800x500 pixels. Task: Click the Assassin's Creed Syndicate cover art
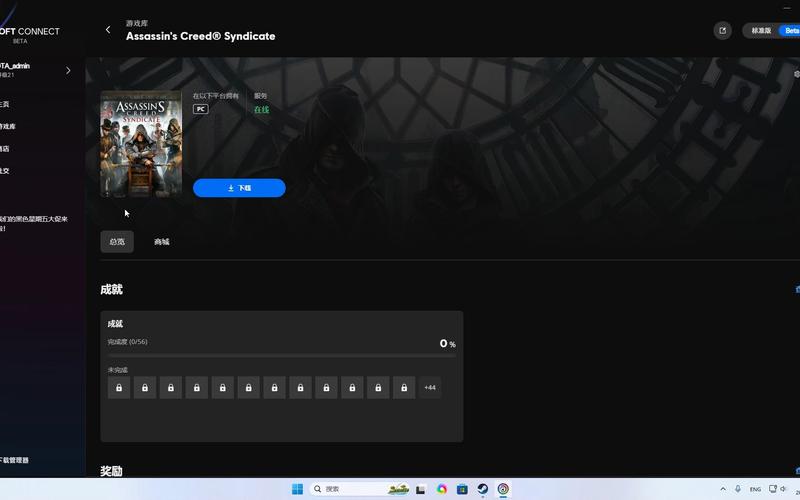click(141, 144)
